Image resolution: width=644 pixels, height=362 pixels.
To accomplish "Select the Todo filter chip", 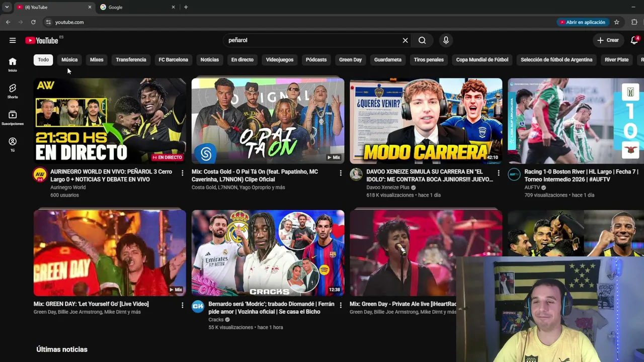I will pos(43,60).
